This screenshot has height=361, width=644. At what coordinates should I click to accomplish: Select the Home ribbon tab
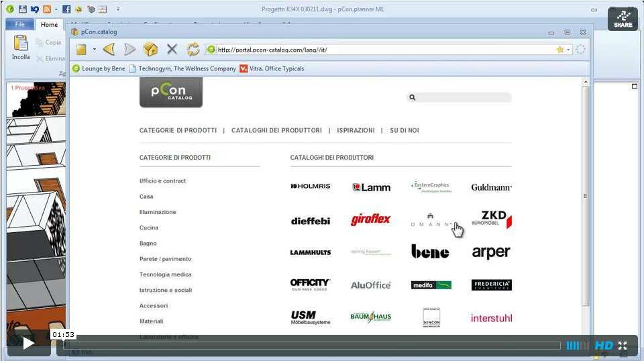49,25
